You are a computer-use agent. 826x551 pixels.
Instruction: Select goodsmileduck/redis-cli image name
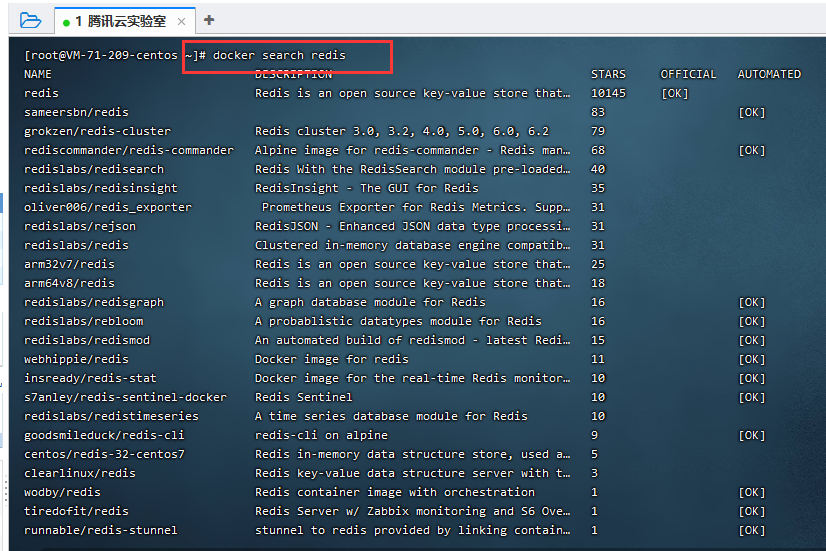click(x=104, y=435)
